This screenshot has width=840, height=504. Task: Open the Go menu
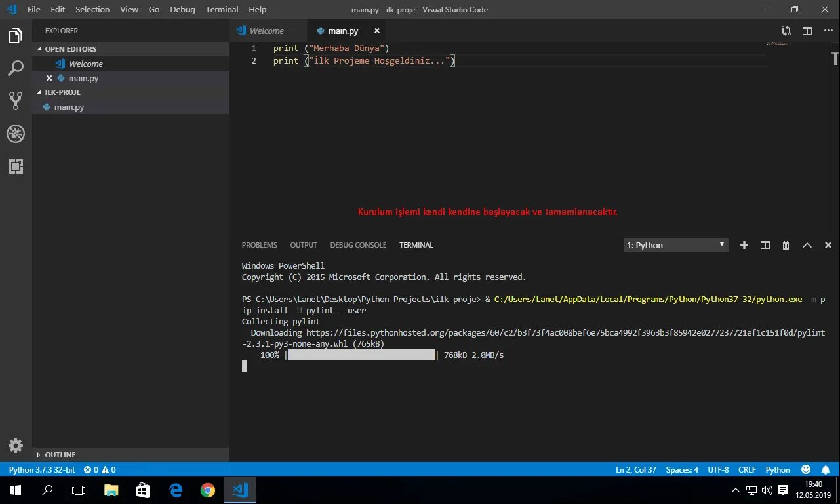154,9
